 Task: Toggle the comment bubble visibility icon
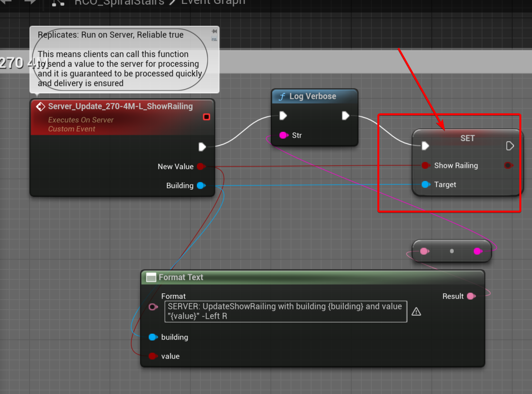click(x=214, y=39)
